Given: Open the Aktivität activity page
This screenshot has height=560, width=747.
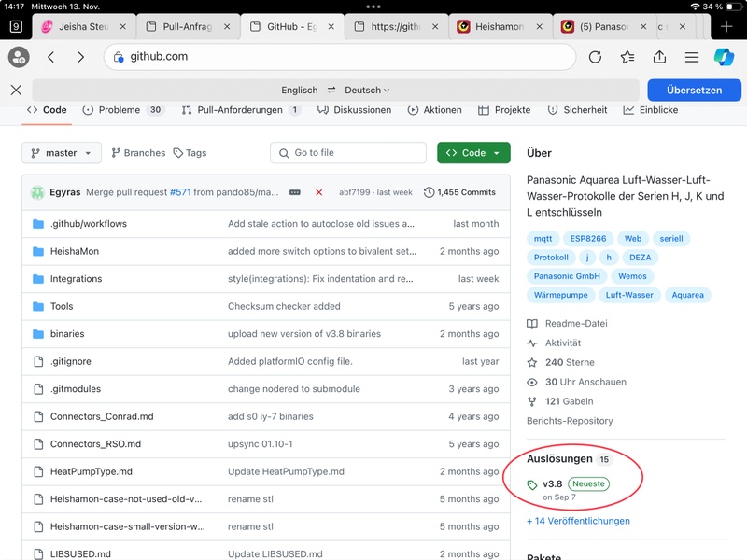Looking at the screenshot, I should click(563, 343).
